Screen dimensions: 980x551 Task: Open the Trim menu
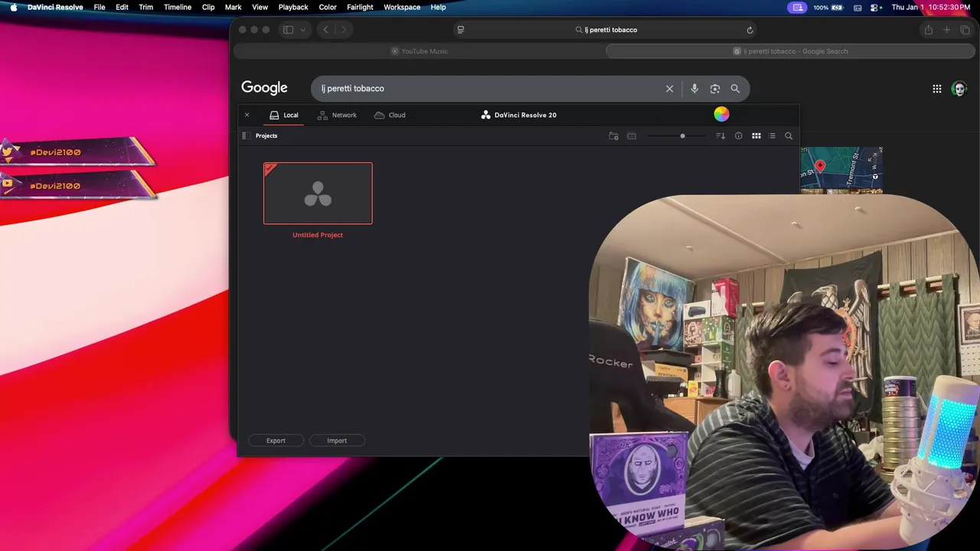[x=145, y=7]
